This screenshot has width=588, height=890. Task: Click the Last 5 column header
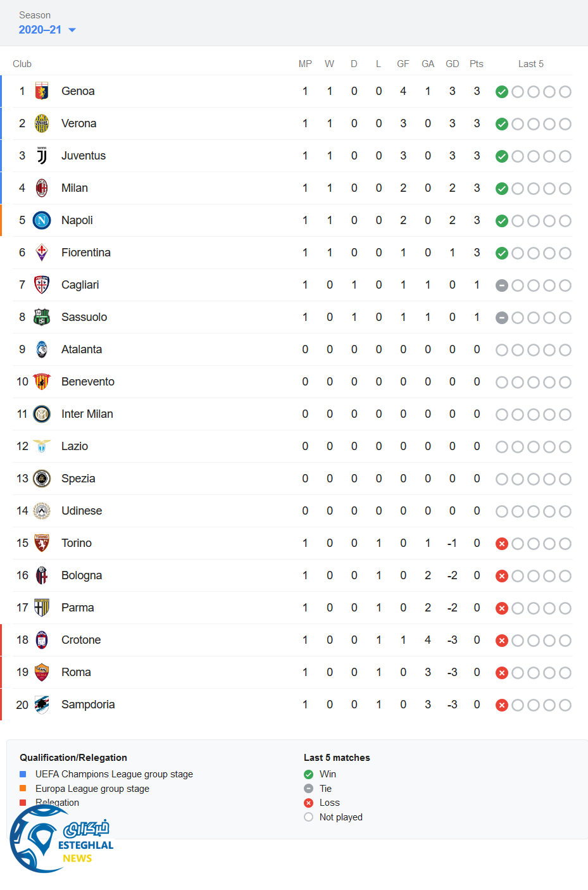(x=530, y=64)
